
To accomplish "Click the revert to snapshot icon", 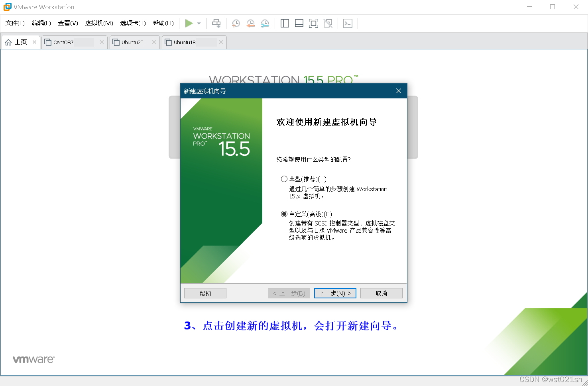I will (250, 24).
